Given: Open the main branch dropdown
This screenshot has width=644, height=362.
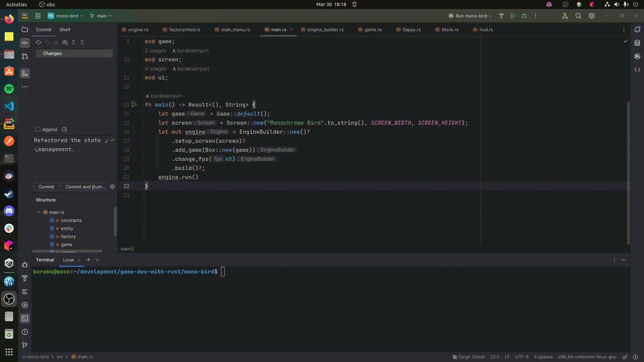Looking at the screenshot, I should [101, 16].
